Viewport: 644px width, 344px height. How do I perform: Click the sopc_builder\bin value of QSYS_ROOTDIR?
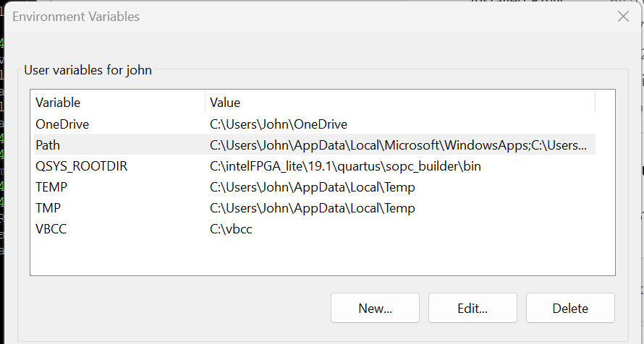pyautogui.click(x=345, y=166)
